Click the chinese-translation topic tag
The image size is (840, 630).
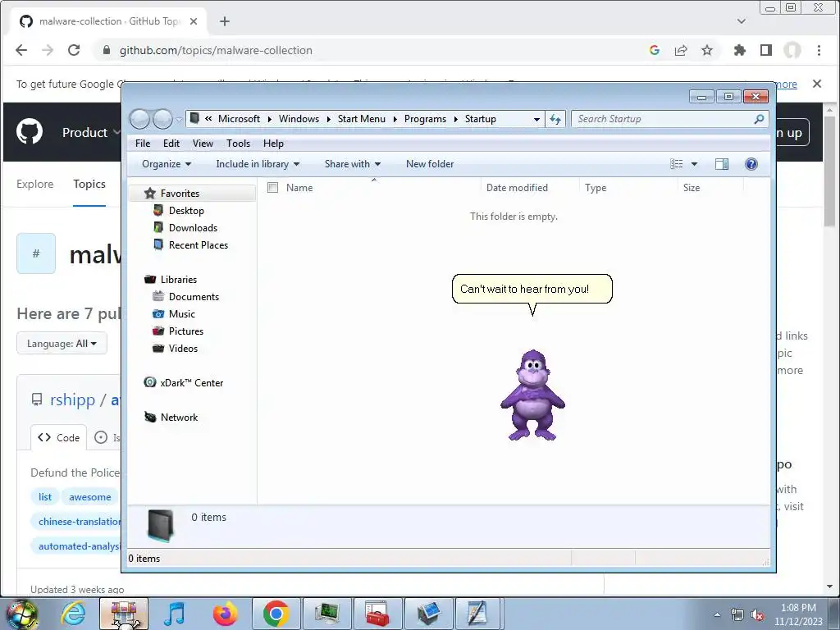(76, 522)
